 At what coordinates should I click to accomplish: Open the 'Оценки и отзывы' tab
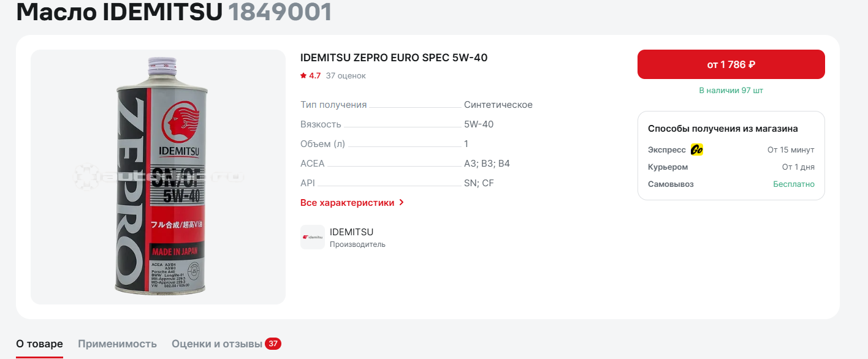tap(217, 344)
